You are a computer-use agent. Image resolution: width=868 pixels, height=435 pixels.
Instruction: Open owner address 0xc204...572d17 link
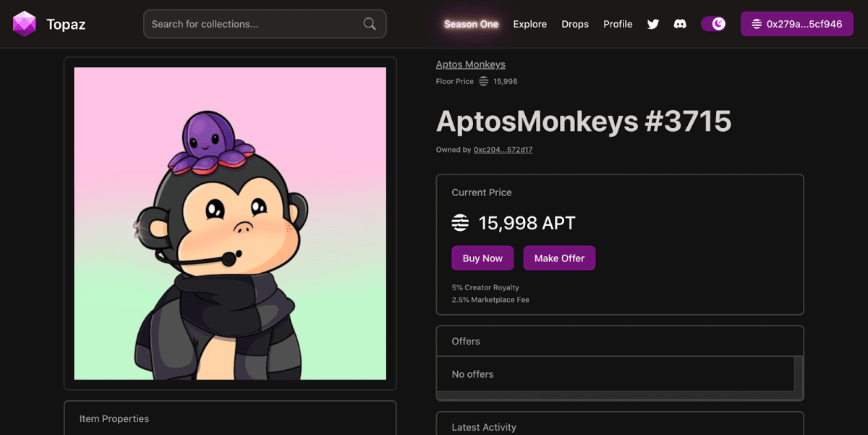(503, 150)
